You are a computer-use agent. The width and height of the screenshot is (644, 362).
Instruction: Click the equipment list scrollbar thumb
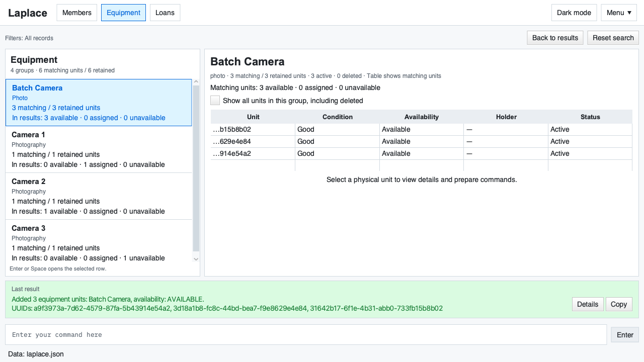coord(196,168)
